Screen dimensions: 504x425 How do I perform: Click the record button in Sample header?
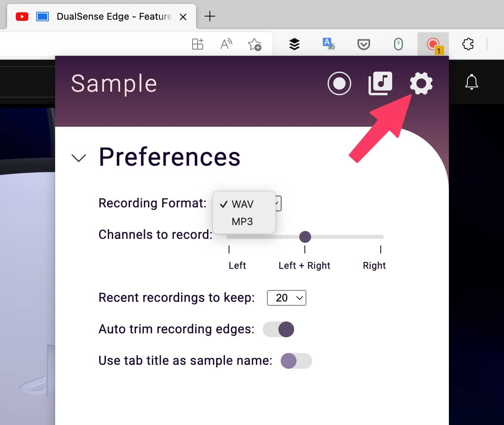click(339, 83)
